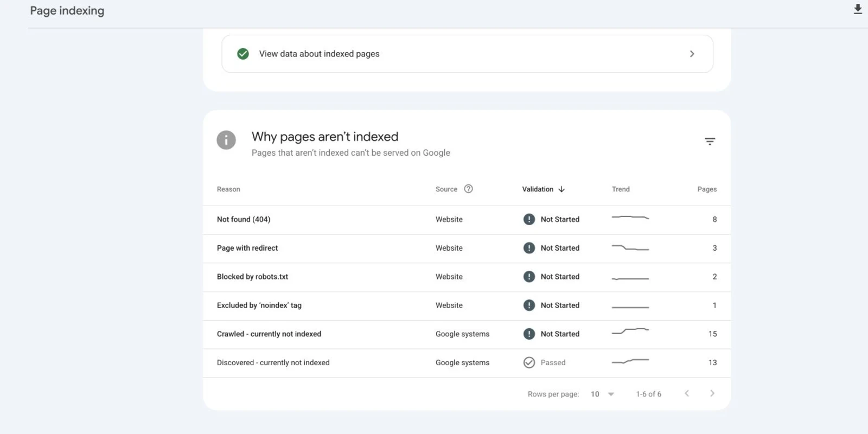868x434 pixels.
Task: Open View data about indexed pages
Action: (x=467, y=54)
